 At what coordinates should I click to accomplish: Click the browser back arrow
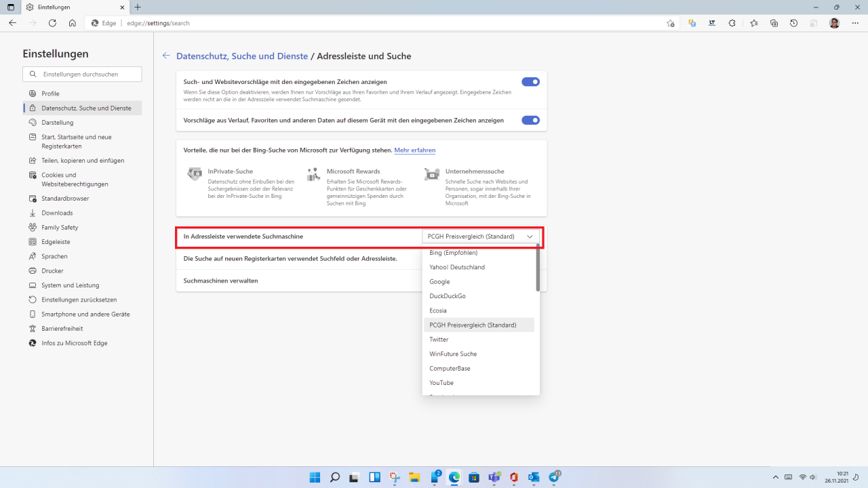(12, 23)
